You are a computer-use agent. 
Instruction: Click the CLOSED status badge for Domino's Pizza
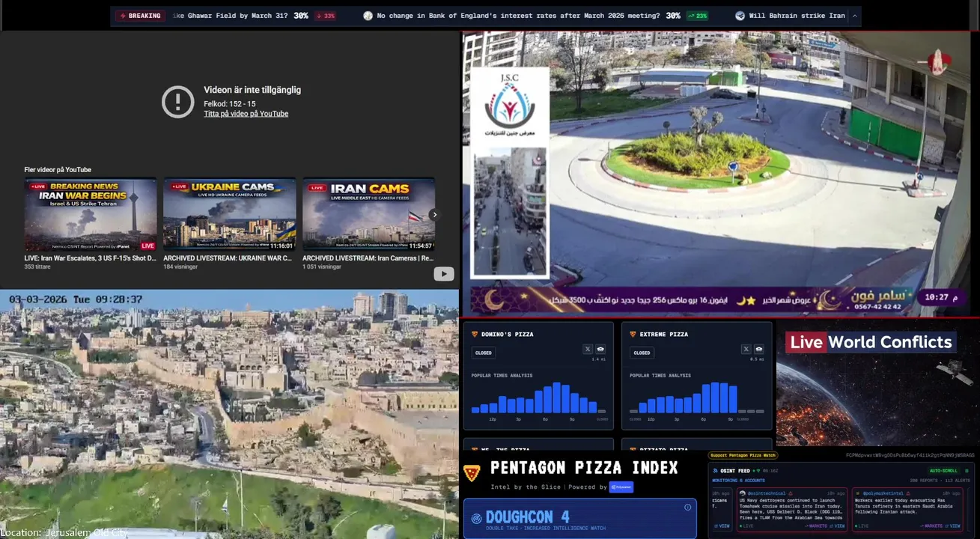pos(484,353)
